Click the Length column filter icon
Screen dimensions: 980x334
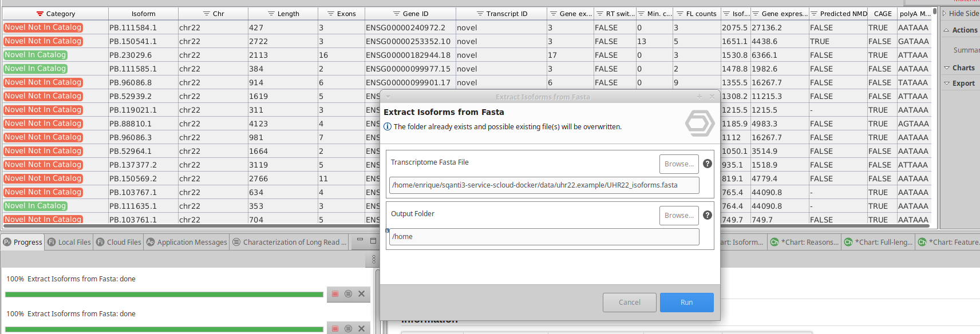[271, 14]
